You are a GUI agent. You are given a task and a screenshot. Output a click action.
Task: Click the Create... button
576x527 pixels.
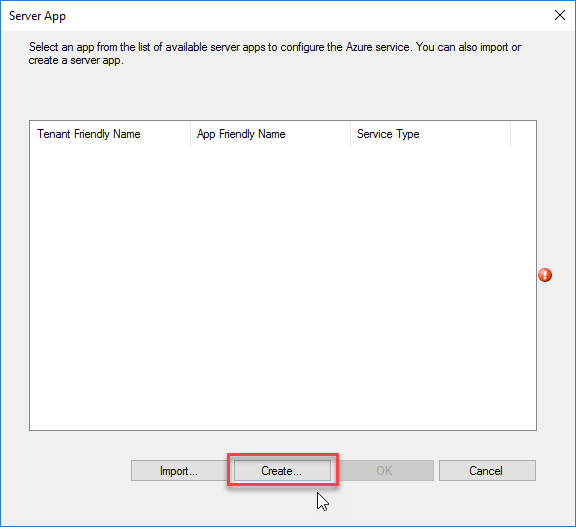[x=282, y=470]
